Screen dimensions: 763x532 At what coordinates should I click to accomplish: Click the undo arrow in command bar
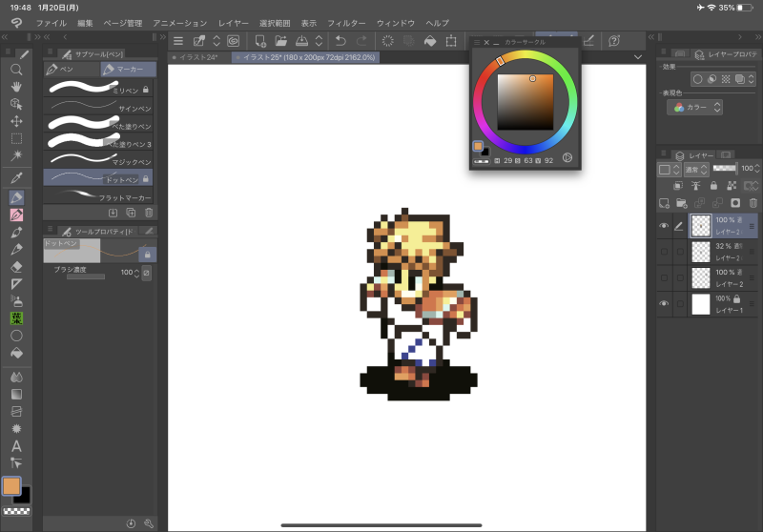click(340, 41)
